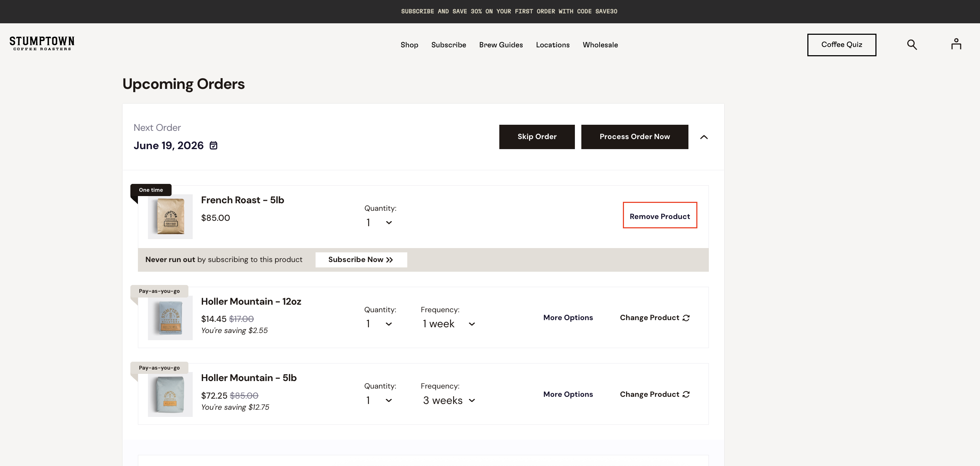Click the French Roast – 5lb title
The image size is (980, 466).
coord(242,200)
